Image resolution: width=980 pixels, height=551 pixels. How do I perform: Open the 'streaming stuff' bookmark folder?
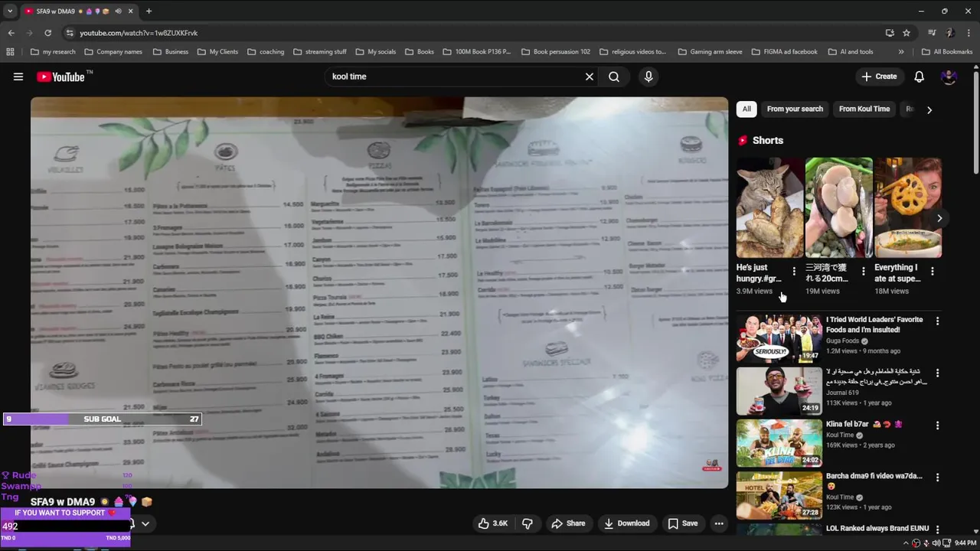pyautogui.click(x=320, y=51)
